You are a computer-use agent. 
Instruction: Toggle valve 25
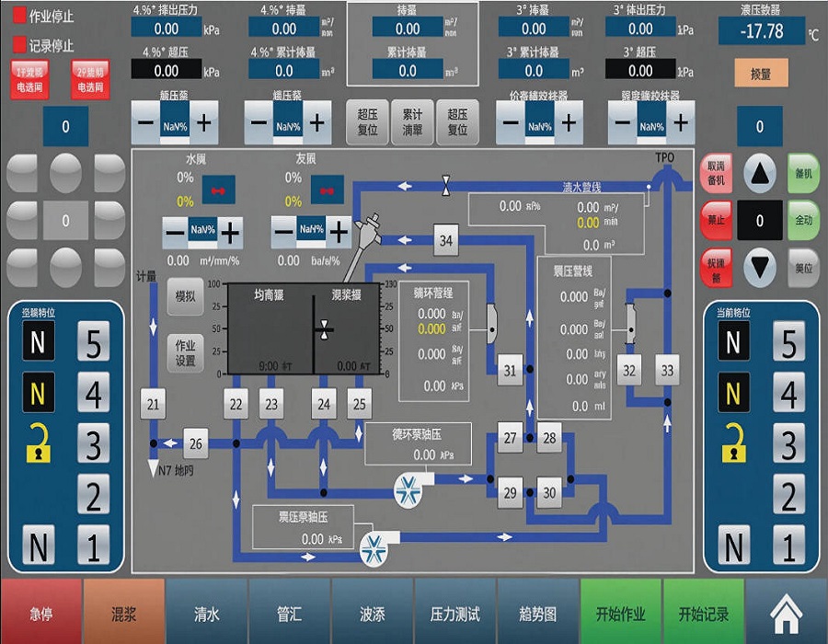pos(360,405)
